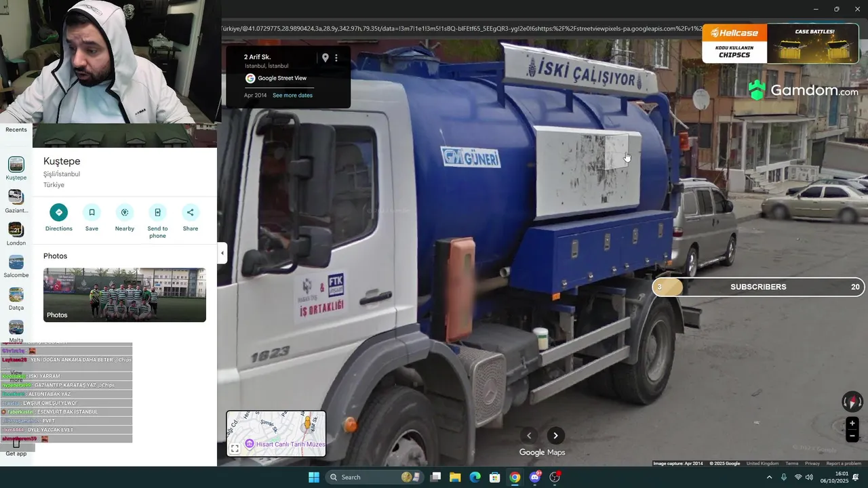The height and width of the screenshot is (488, 868).
Task: Click the Directions icon for Kuştepe
Action: point(58,212)
